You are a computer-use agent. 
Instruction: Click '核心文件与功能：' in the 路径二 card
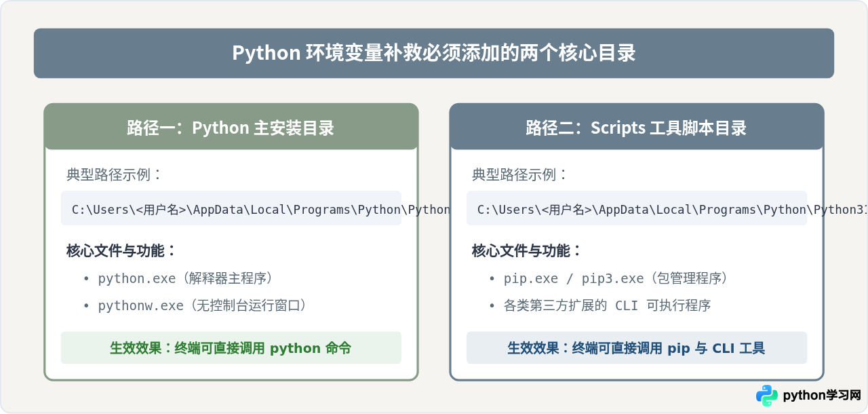point(527,250)
